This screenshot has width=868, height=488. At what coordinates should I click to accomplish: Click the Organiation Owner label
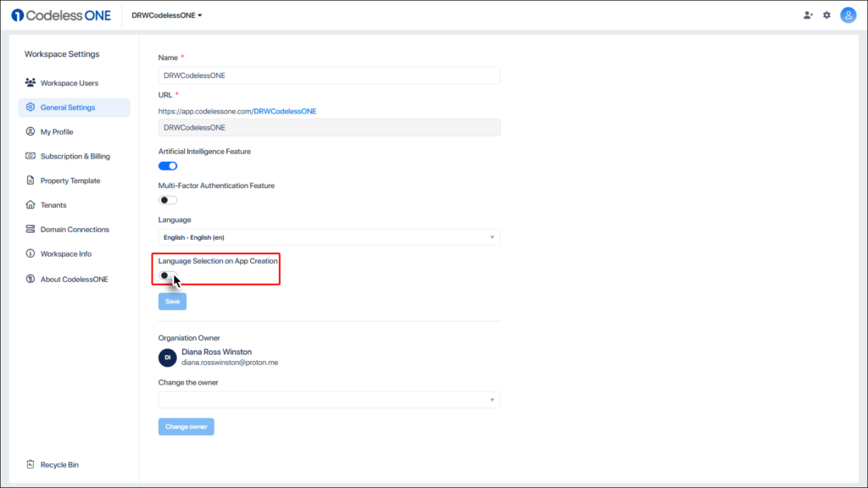pos(189,338)
